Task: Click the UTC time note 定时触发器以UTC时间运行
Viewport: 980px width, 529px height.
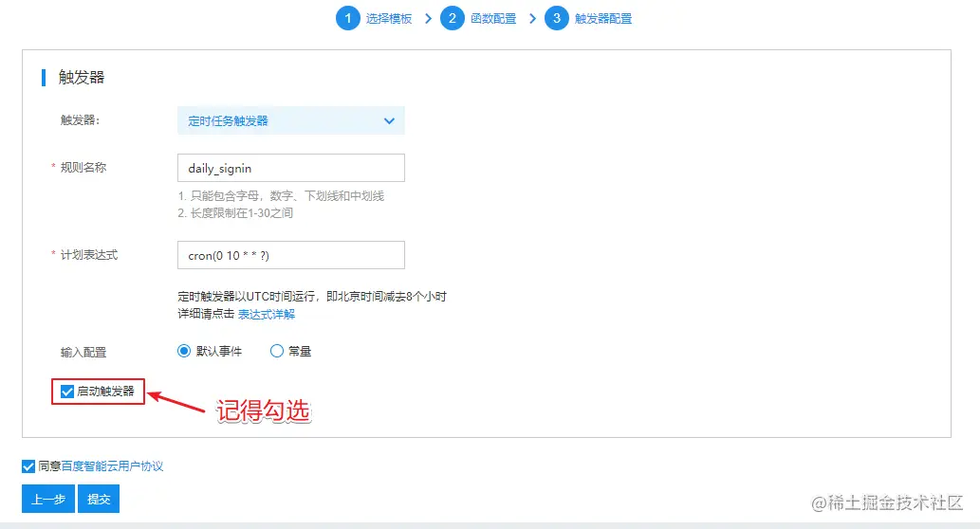Action: coord(312,297)
